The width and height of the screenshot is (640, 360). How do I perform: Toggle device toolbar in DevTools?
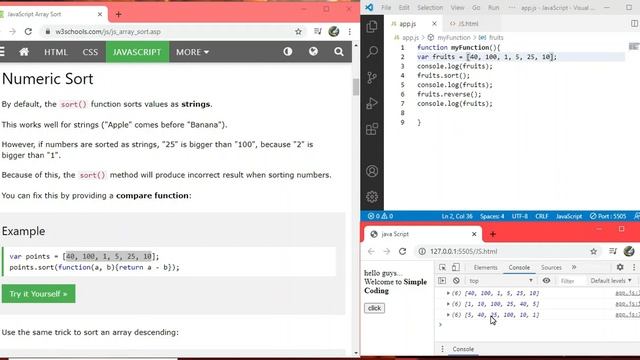tap(456, 267)
